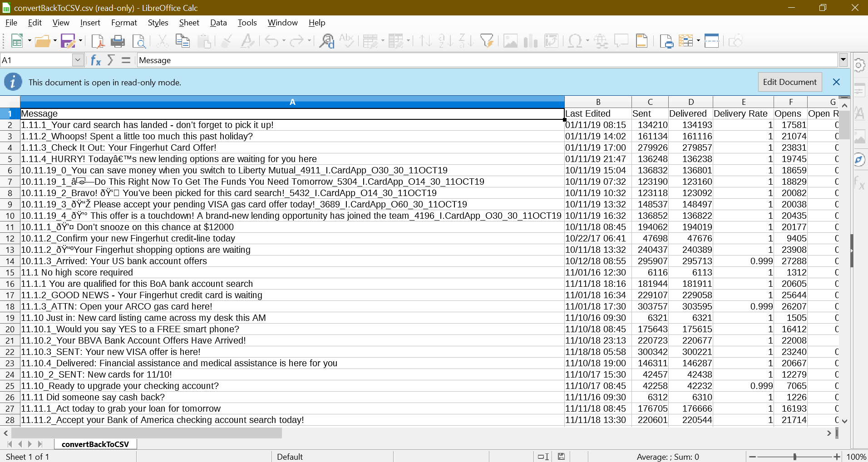Open the Data menu
Viewport: 868px width, 462px height.
click(x=218, y=23)
